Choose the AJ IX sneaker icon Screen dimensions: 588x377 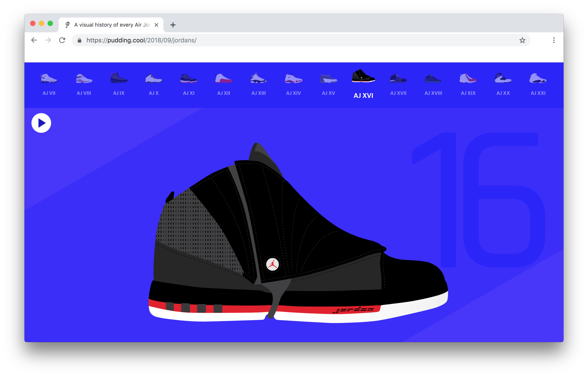coord(119,78)
